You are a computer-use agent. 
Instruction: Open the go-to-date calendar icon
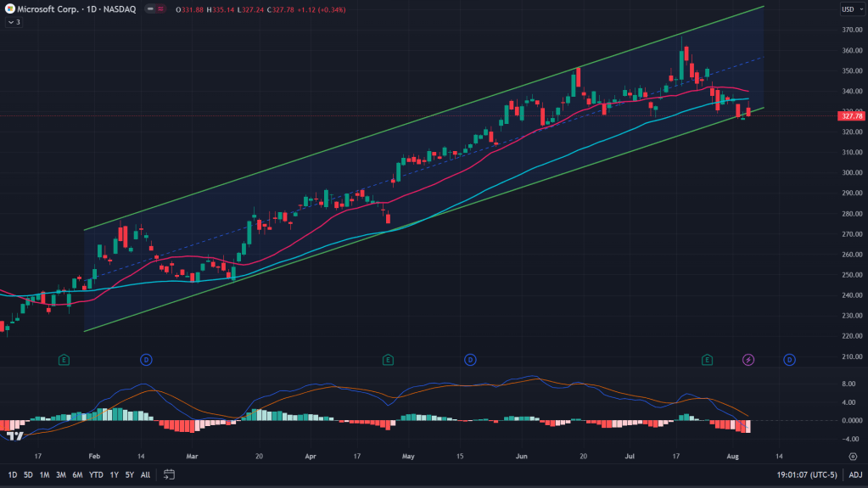click(170, 474)
